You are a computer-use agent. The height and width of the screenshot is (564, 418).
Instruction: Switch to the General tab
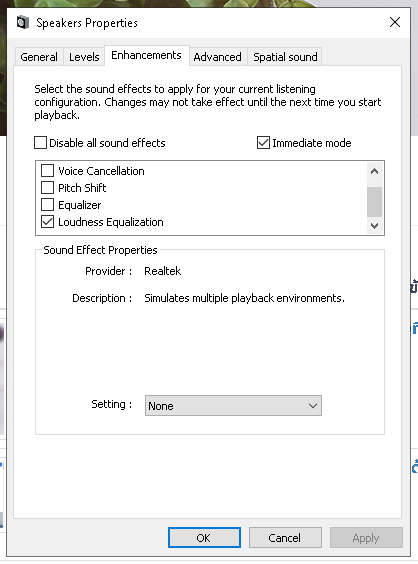click(39, 57)
